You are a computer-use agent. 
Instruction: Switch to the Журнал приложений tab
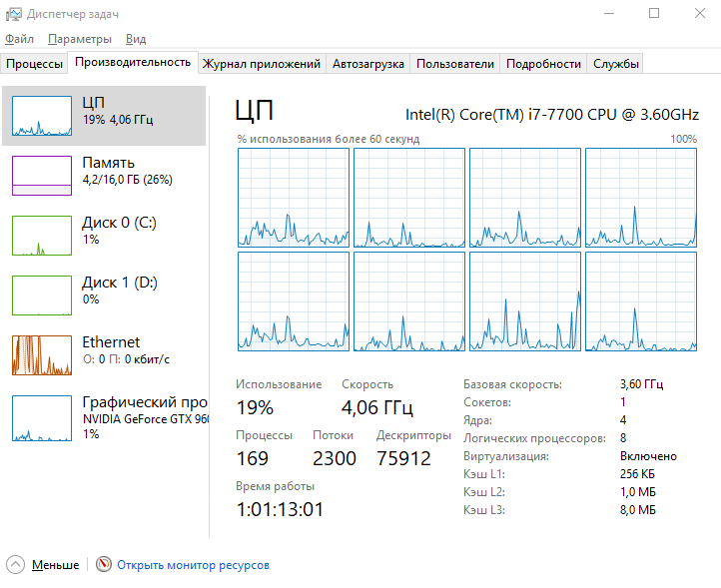coord(262,64)
